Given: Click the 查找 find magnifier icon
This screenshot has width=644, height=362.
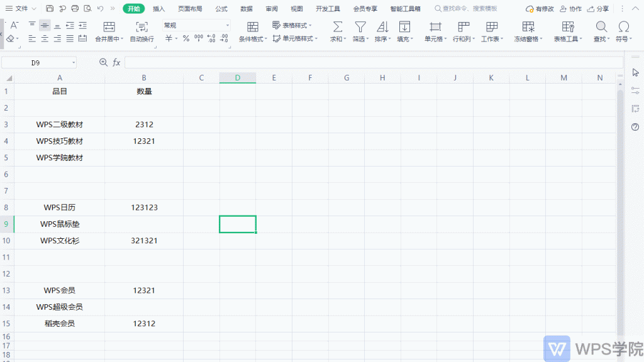Looking at the screenshot, I should coord(601,27).
